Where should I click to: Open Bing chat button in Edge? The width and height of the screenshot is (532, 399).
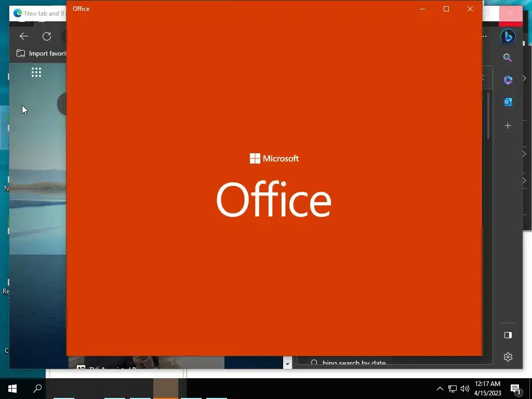(508, 37)
